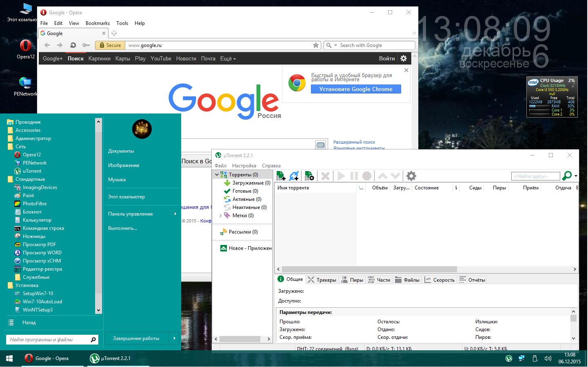Click volume speaker icon in system tray
Image resolution: width=588 pixels, height=367 pixels.
548,358
